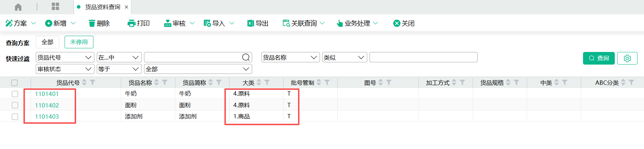Image resolution: width=644 pixels, height=149 pixels.
Task: Click the filter funnel on 货品名称 column
Action: coord(165,83)
